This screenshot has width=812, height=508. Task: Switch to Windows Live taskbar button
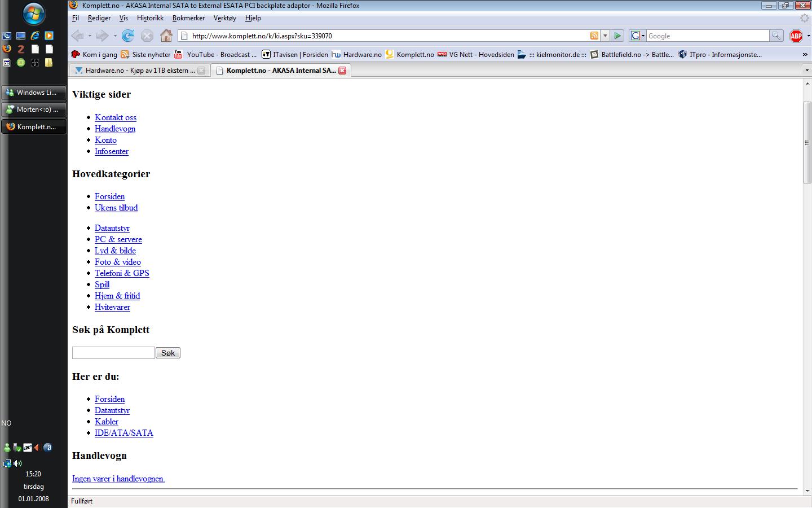pos(34,92)
